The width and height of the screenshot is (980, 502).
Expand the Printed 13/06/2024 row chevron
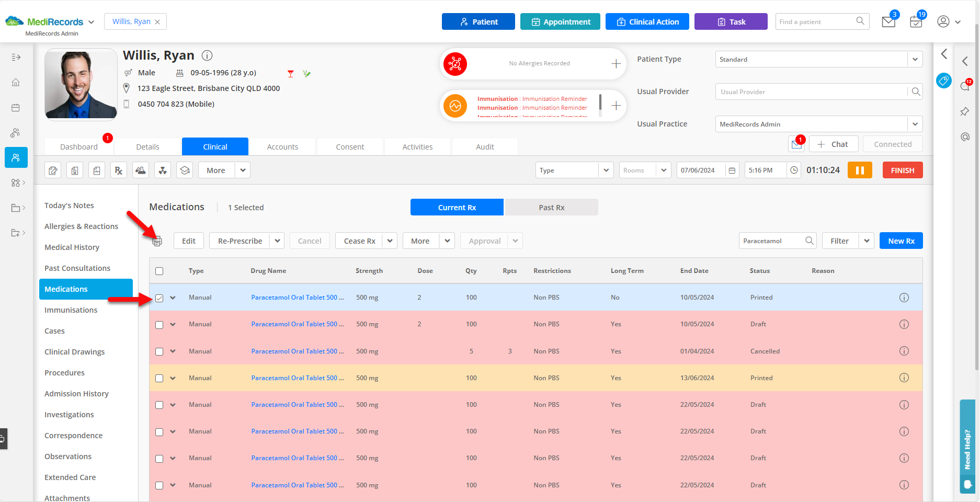[x=173, y=378]
